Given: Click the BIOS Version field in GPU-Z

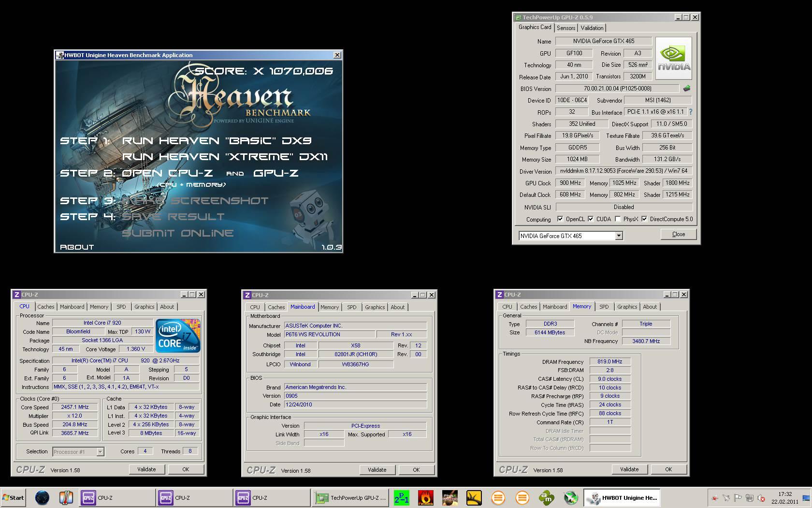Looking at the screenshot, I should [617, 89].
